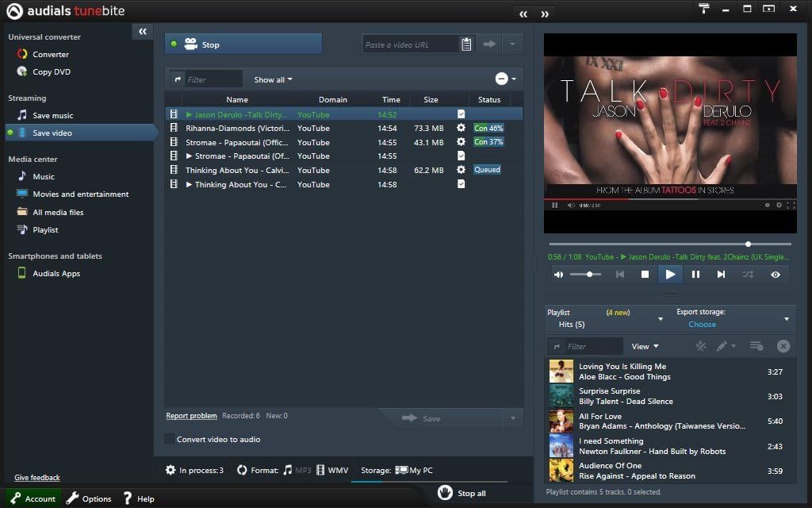The image size is (812, 508).
Task: Open Save music in Streaming section
Action: pyautogui.click(x=53, y=115)
